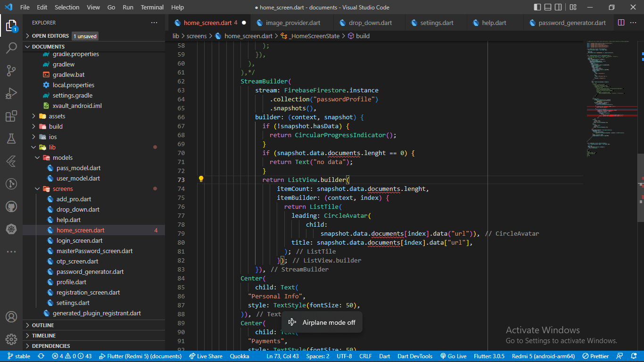This screenshot has width=644, height=362.
Task: Open editor More Actions ellipsis near tabs
Action: (634, 23)
